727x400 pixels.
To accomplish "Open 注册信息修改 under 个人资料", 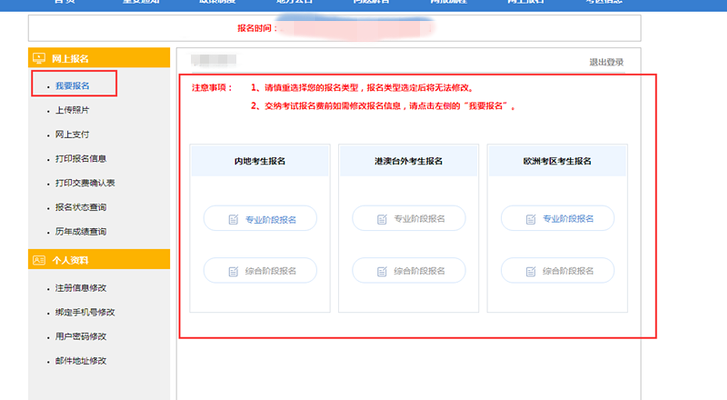I will point(81,288).
